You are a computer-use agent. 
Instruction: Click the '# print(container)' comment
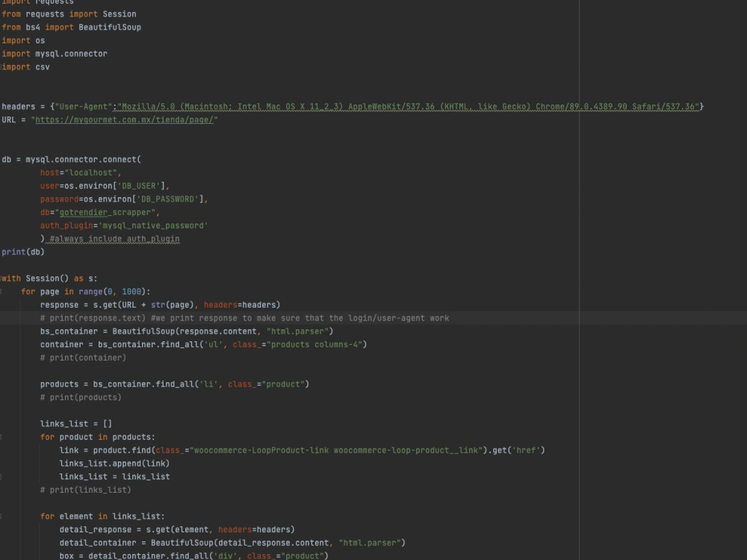pyautogui.click(x=84, y=358)
